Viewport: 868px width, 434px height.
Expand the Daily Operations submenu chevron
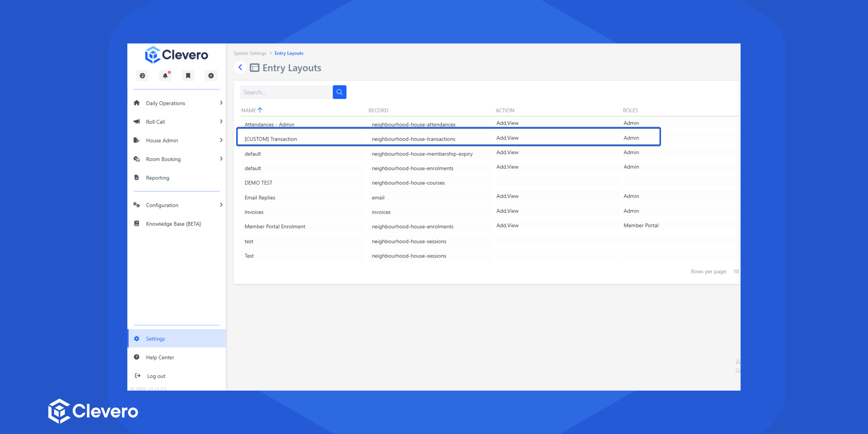click(x=221, y=103)
